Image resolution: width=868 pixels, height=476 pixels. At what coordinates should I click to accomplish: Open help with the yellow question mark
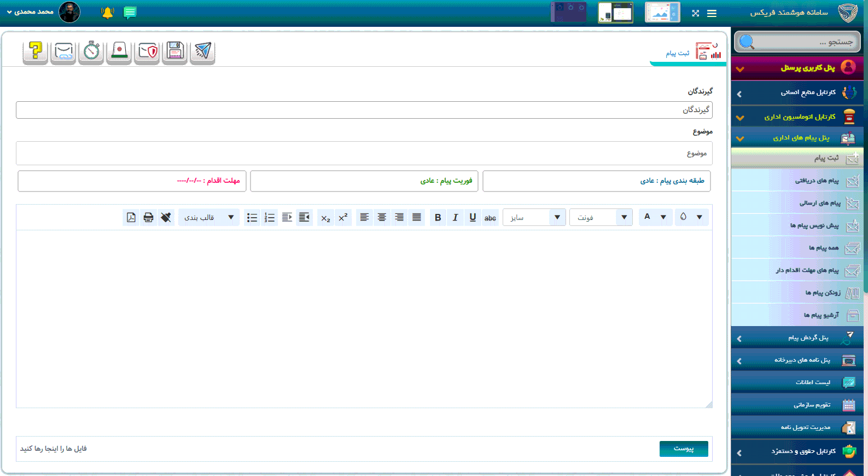(x=36, y=51)
